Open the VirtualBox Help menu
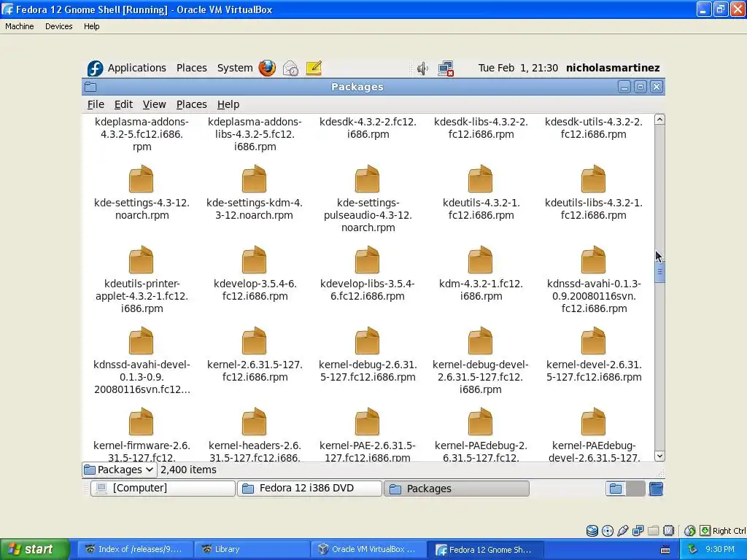This screenshot has height=560, width=747. click(x=91, y=26)
